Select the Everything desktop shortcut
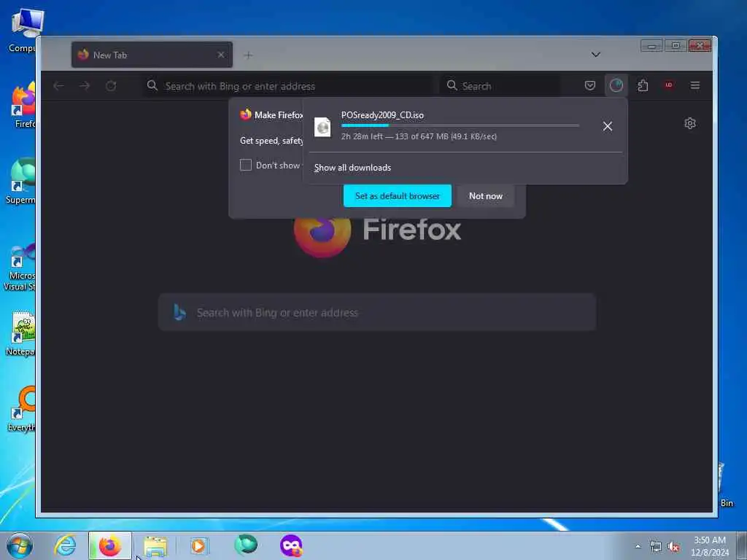Viewport: 747px width, 560px height. 21,410
